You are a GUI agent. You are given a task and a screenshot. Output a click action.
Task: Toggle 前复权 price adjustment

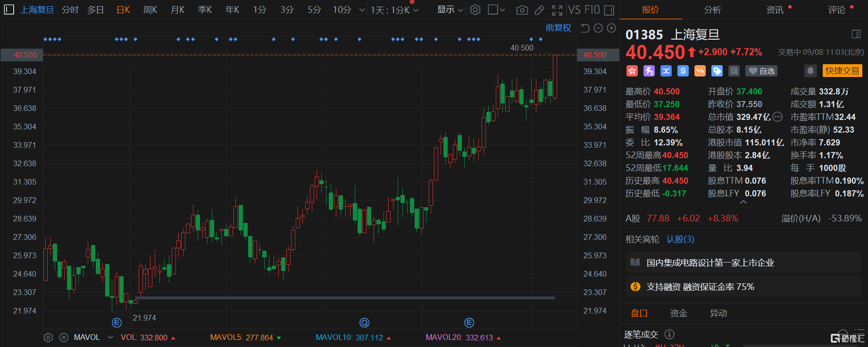click(559, 28)
